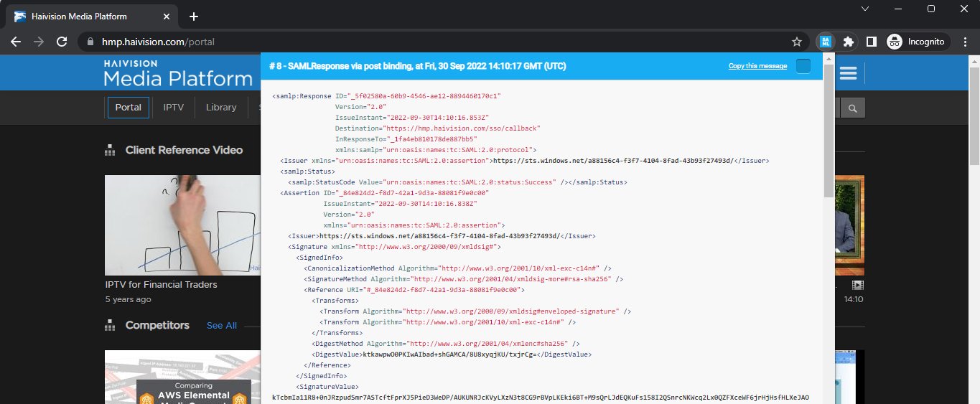Open the Extensions puzzle-piece menu
Viewport: 980px width, 404px height.
(849, 42)
